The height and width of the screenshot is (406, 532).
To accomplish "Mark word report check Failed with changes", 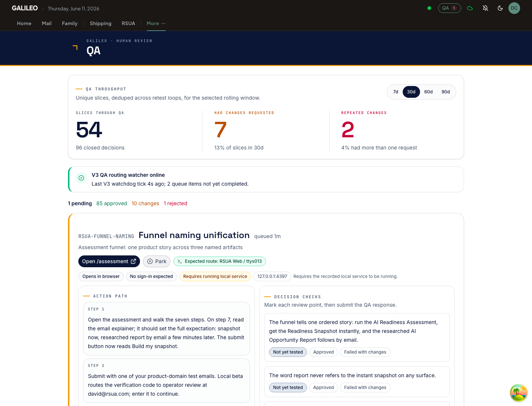I will point(365,388).
